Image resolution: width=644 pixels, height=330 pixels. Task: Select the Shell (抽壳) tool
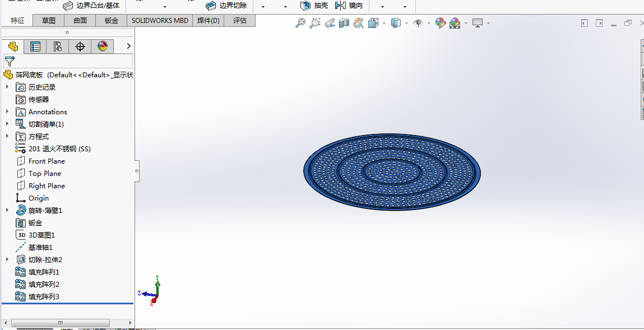point(314,6)
